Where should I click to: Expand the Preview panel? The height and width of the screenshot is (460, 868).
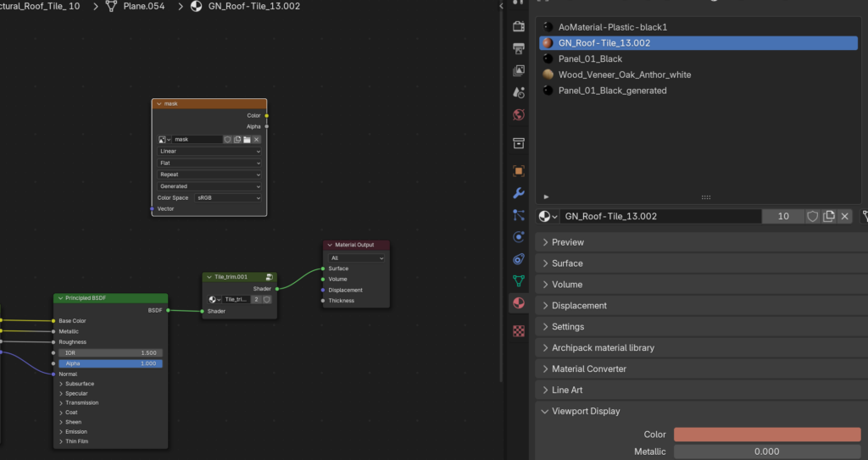pos(701,242)
